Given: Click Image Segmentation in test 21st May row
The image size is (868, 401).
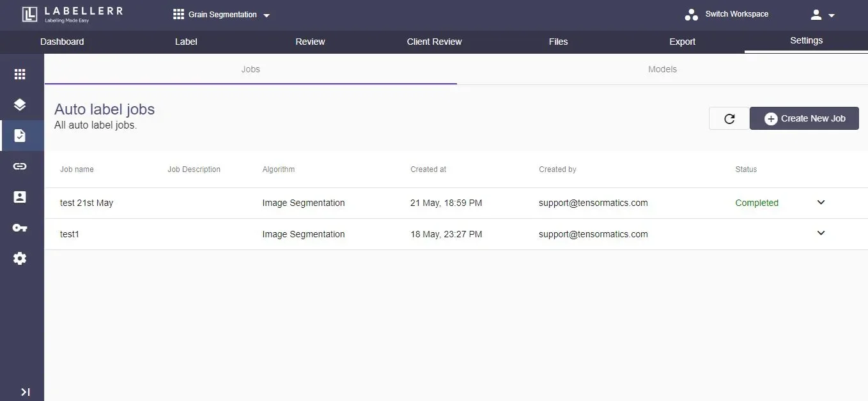Looking at the screenshot, I should click(x=304, y=203).
